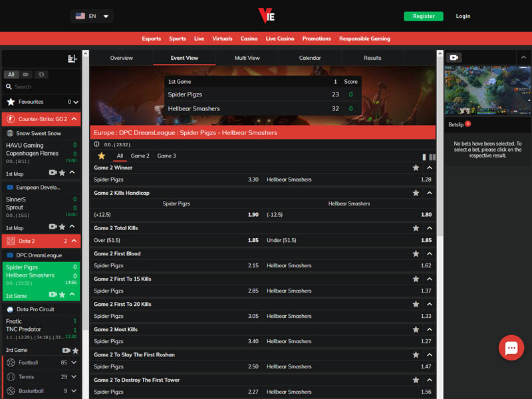532x399 pixels.
Task: Favourite the Game 2 Most Kills market
Action: [416, 329]
